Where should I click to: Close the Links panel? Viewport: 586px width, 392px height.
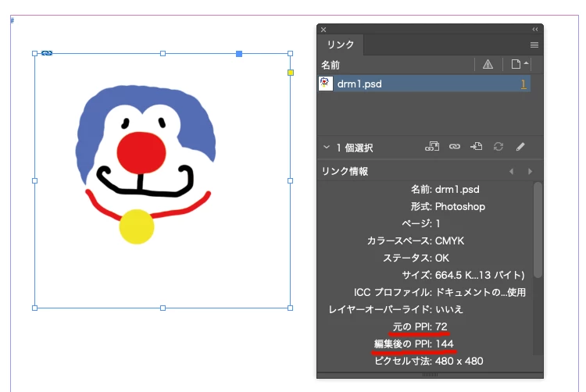click(323, 30)
